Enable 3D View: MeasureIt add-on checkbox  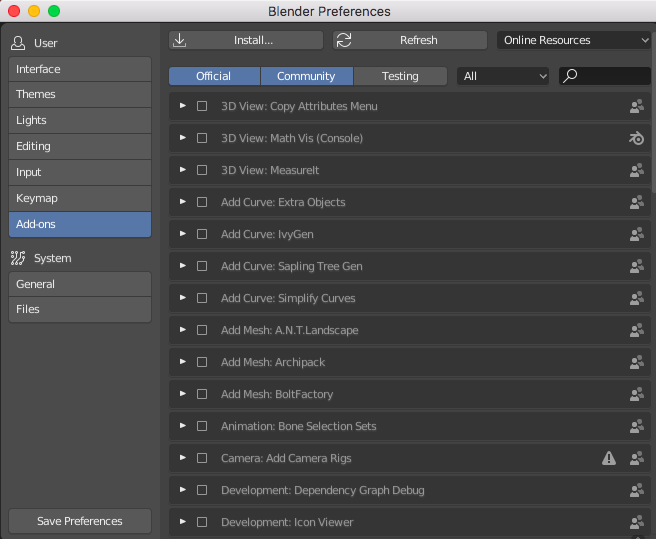(x=202, y=170)
